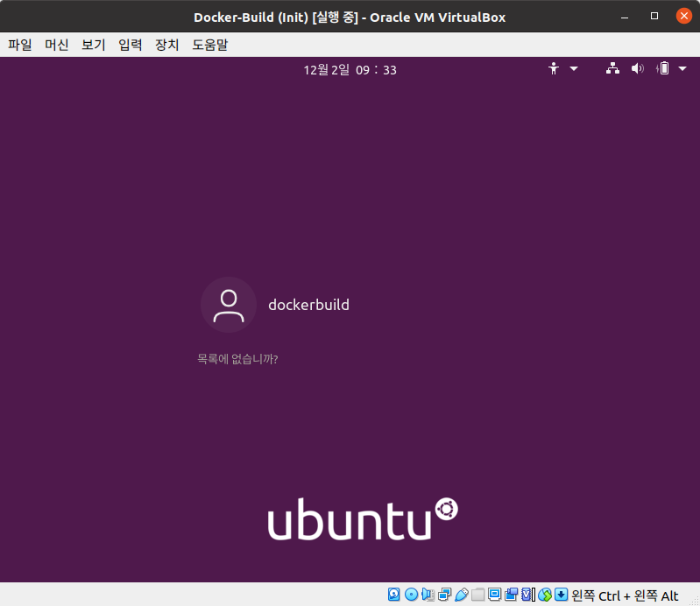Viewport: 700px width, 606px height.
Task: Maximize the VirtualBox window
Action: pos(654,17)
